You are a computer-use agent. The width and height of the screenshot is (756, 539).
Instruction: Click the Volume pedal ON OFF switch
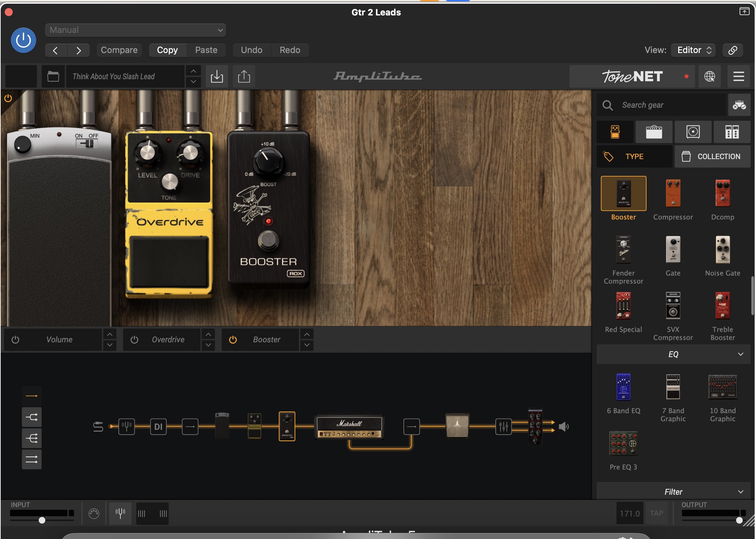click(x=87, y=144)
